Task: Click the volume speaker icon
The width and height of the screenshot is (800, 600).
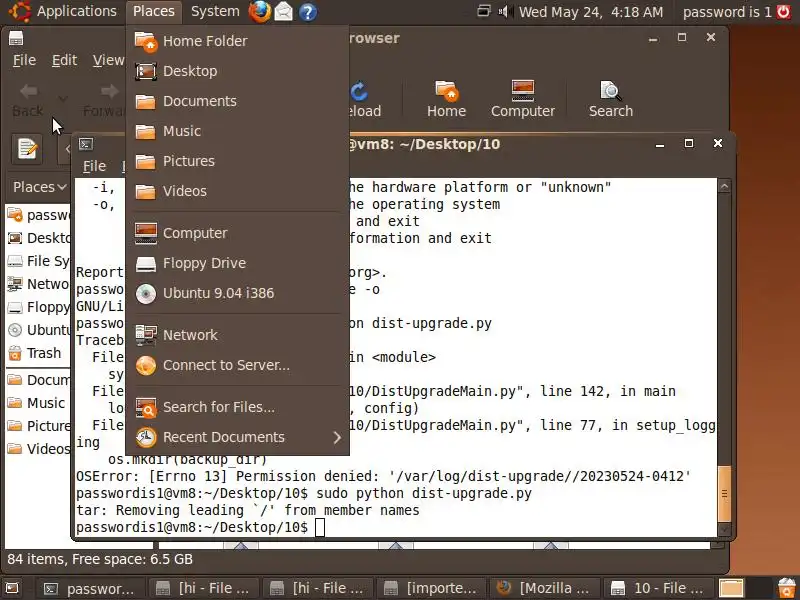Action: (505, 11)
